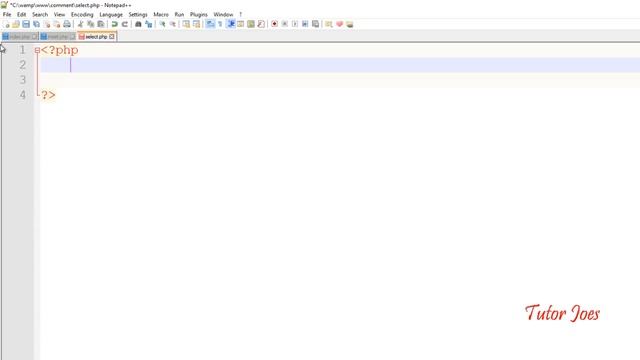Toggle the indent guide toolbar button
Viewport: 640px width, 360px height.
pos(231,24)
